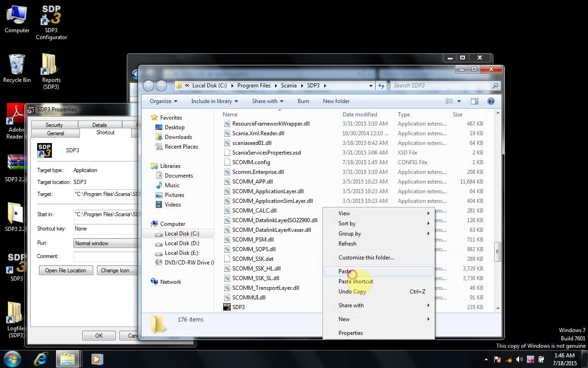Viewport: 588px width, 368px height.
Task: Launch the SDP3 Configurator desktop shortcut
Action: 51,22
